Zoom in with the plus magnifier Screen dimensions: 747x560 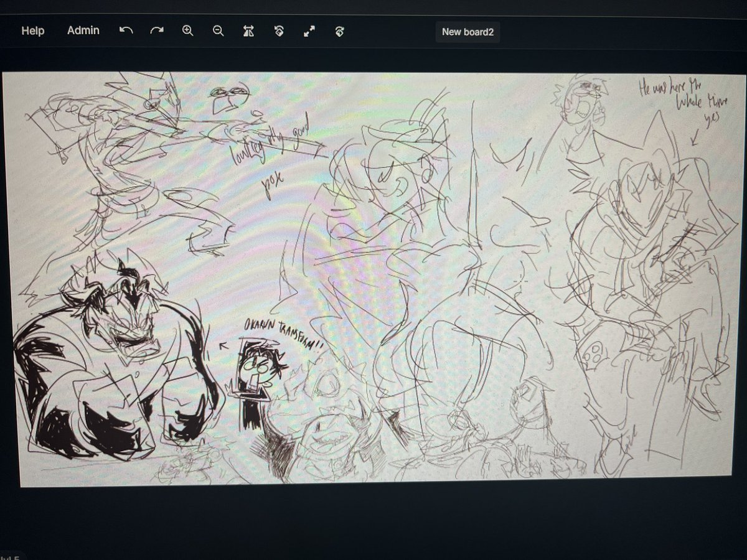[188, 31]
